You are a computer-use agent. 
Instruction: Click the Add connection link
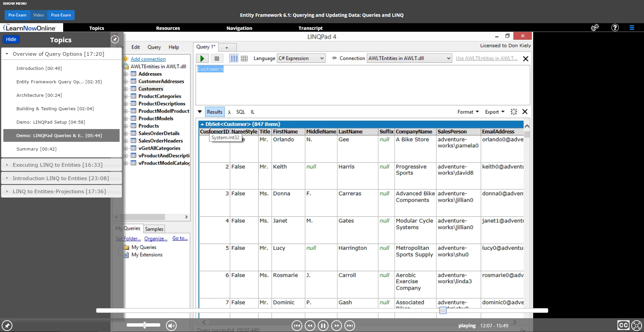pyautogui.click(x=148, y=59)
